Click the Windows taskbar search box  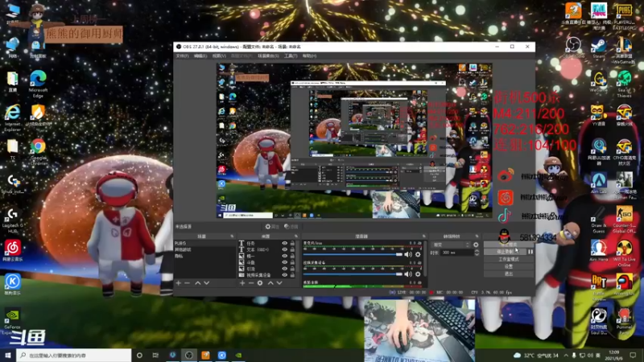tap(73, 355)
